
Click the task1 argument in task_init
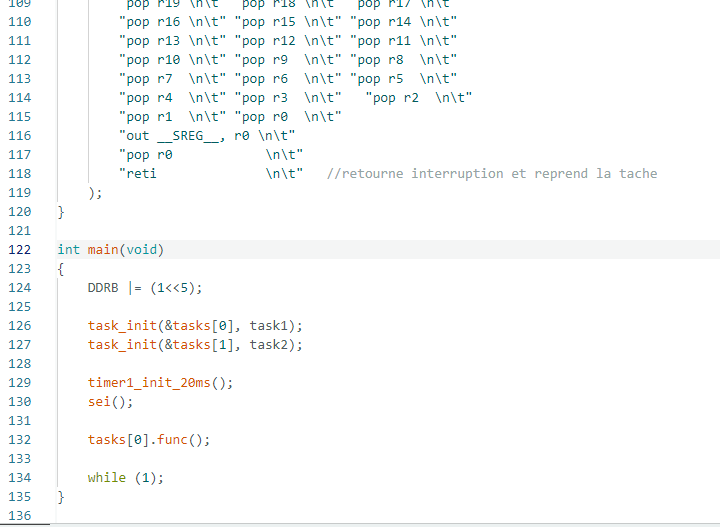pos(270,326)
